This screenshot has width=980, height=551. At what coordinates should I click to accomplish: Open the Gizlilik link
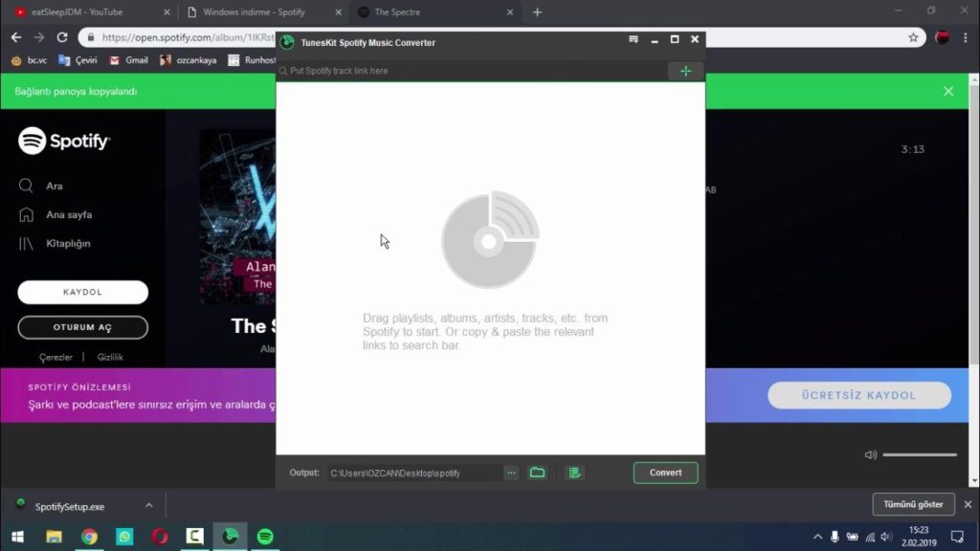click(110, 358)
